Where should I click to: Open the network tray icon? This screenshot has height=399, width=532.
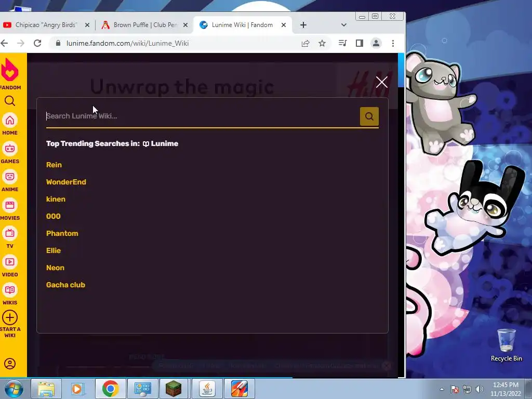pyautogui.click(x=467, y=389)
